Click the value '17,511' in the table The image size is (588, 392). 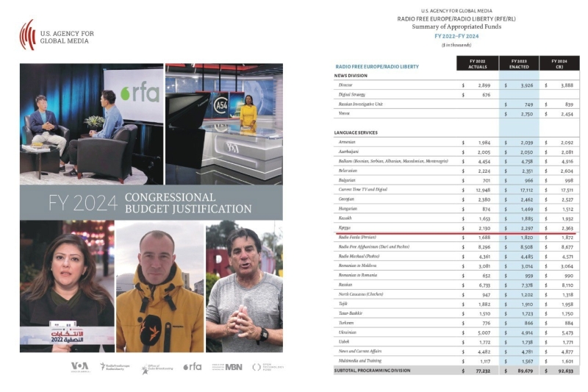567,190
